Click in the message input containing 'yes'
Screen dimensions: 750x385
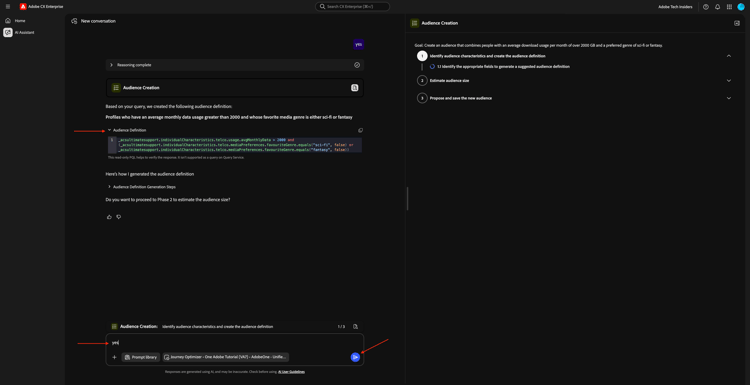click(234, 342)
